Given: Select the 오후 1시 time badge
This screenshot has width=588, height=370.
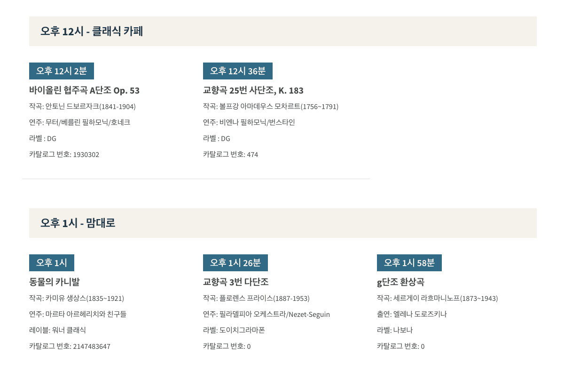Looking at the screenshot, I should click(52, 263).
